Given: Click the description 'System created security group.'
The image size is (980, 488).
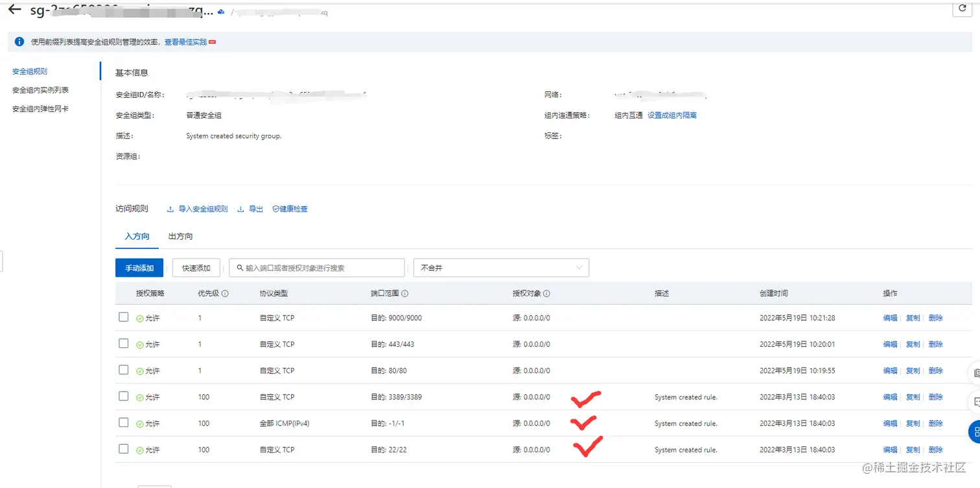Looking at the screenshot, I should coord(234,136).
